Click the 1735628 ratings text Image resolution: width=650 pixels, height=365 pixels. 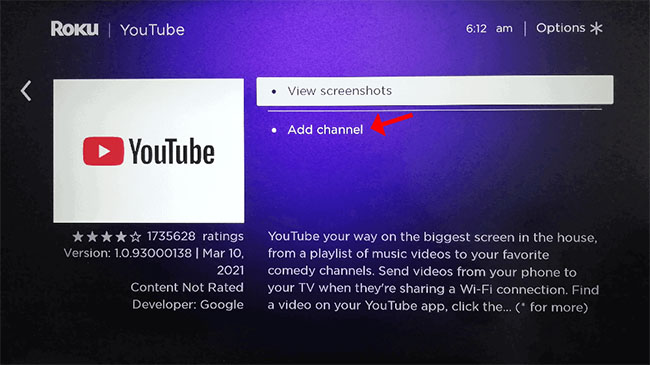[x=195, y=236]
